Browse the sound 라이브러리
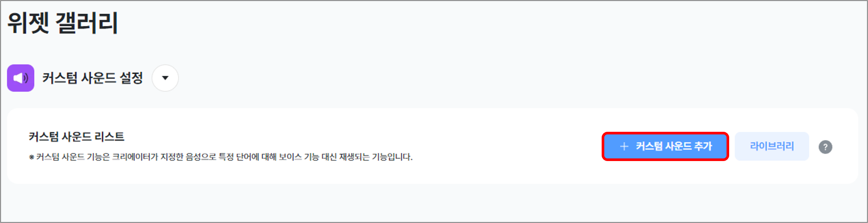Image resolution: width=868 pixels, height=223 pixels. point(772,147)
